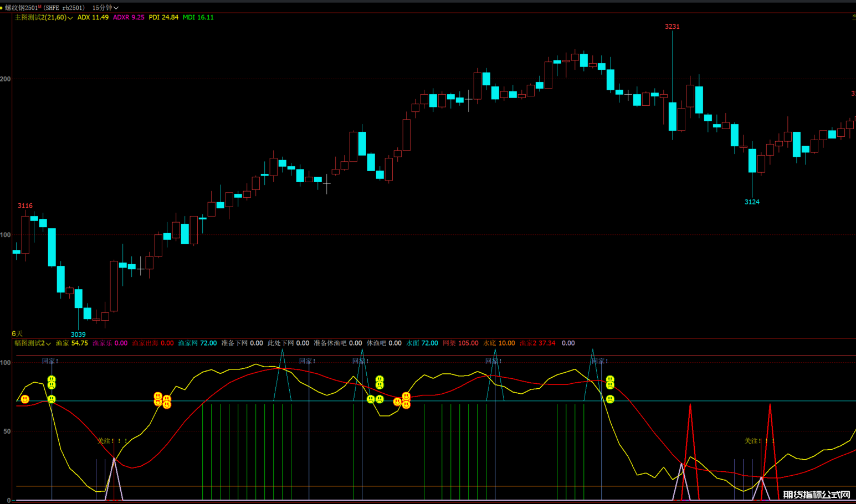This screenshot has width=856, height=504.
Task: Click the 渔家2 37.34 value
Action: 537,343
